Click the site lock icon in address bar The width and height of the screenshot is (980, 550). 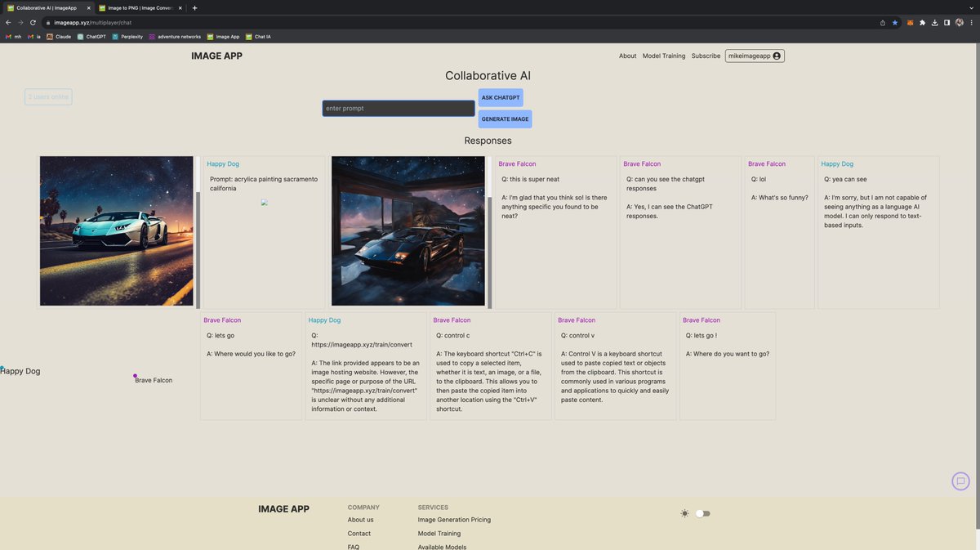pos(48,23)
